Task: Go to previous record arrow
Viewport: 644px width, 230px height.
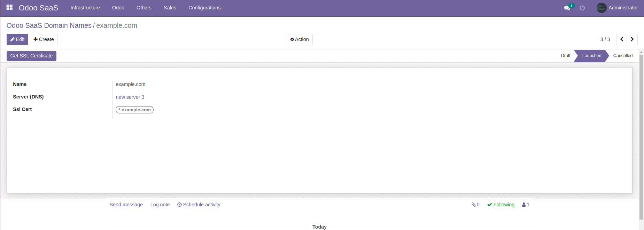Action: click(621, 39)
